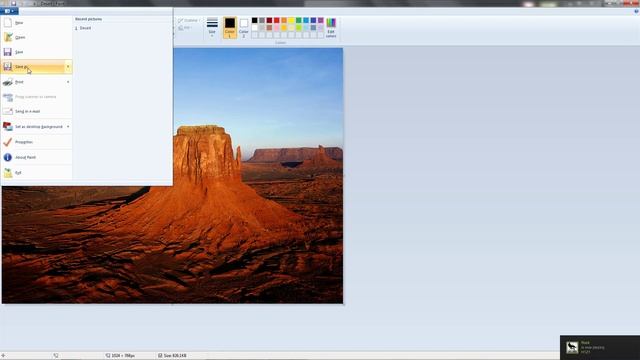Expand the Print submenu arrow

pyautogui.click(x=68, y=82)
